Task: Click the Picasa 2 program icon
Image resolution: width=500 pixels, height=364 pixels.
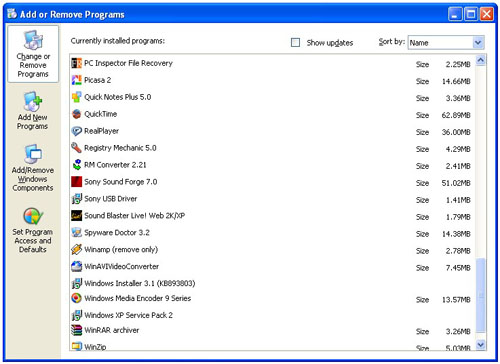Action: 76,80
